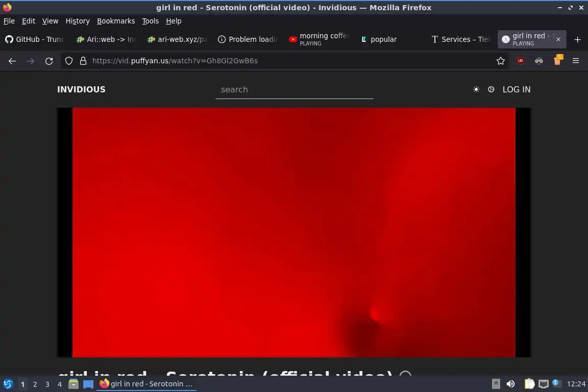Image resolution: width=588 pixels, height=392 pixels.
Task: Click the Serotonin video player
Action: pos(294,233)
